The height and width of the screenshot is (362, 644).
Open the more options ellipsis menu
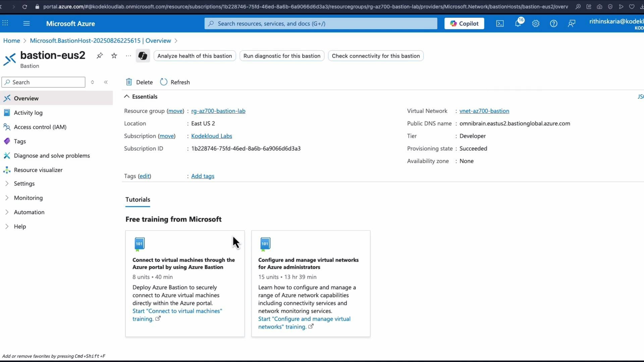(x=128, y=56)
